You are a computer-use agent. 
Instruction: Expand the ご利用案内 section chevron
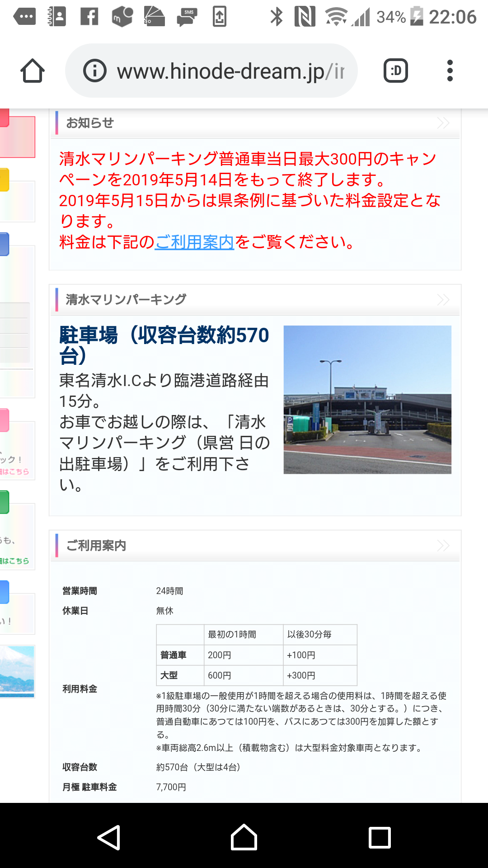point(443,546)
